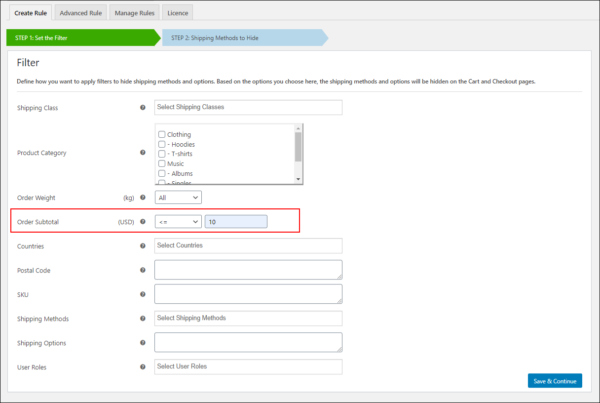Show the User Roles help icon
This screenshot has height=403, width=600.
143,367
